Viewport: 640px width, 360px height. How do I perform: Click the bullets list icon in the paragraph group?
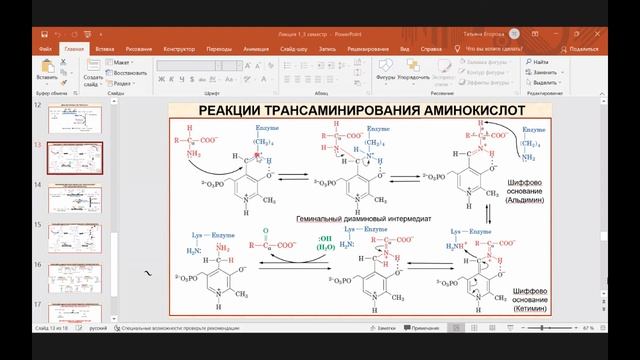288,66
